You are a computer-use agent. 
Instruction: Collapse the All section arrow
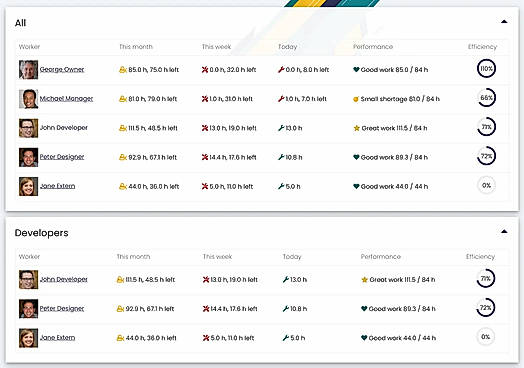coord(504,22)
